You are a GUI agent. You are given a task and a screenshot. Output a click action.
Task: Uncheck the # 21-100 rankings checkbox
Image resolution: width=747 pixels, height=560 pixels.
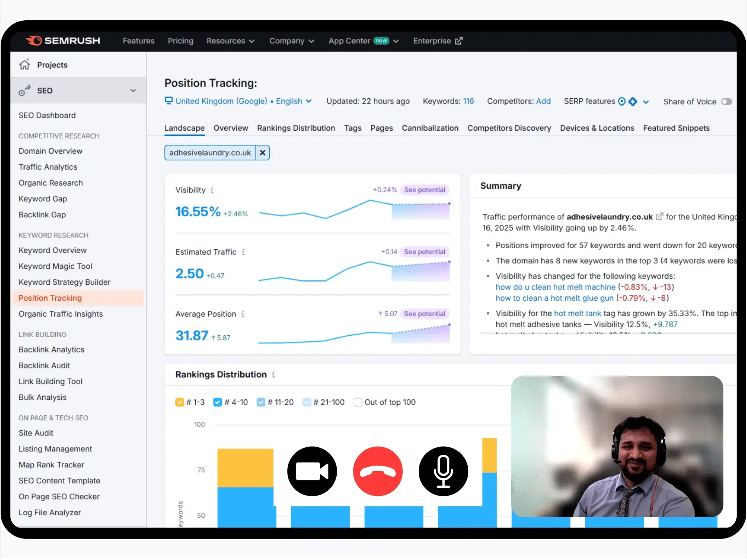click(307, 402)
